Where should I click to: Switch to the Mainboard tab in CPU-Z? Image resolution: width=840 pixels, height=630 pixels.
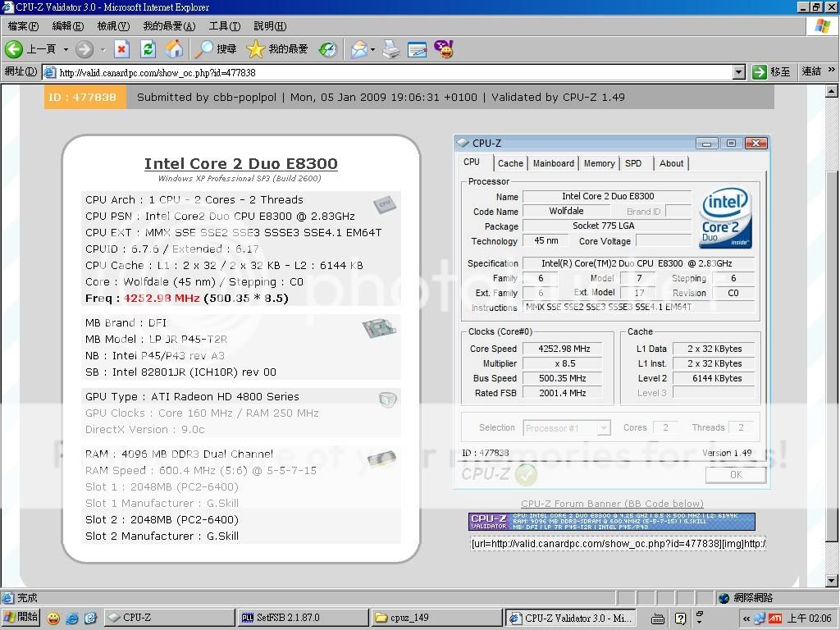pyautogui.click(x=554, y=163)
